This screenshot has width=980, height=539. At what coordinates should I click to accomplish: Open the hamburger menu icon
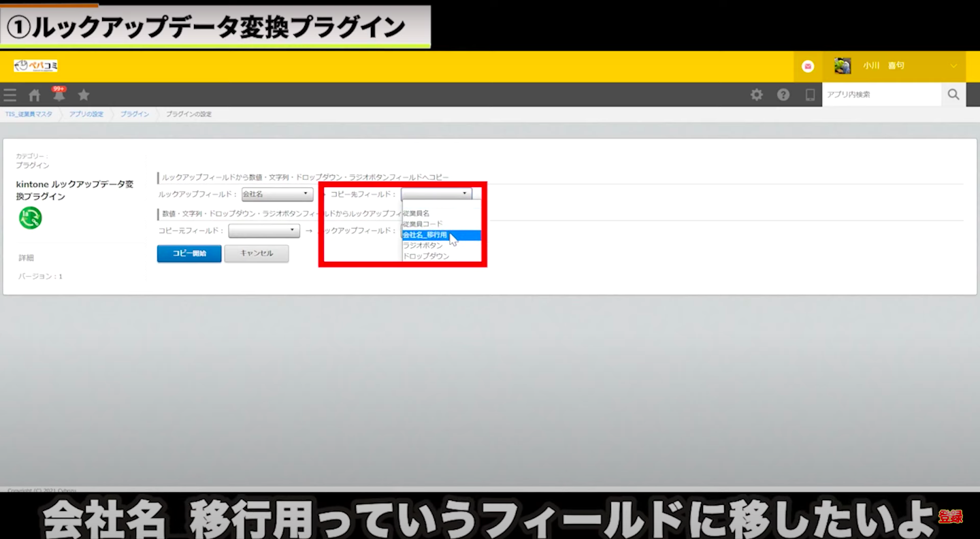10,95
